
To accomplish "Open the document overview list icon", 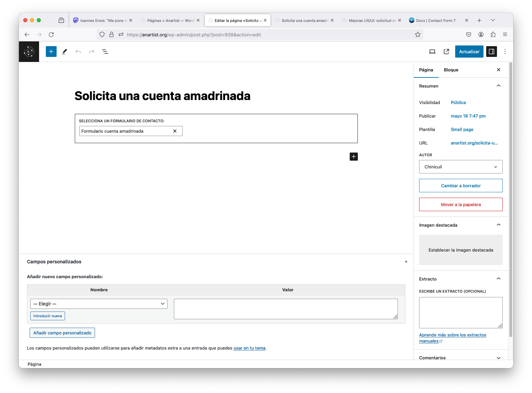I will pos(105,52).
